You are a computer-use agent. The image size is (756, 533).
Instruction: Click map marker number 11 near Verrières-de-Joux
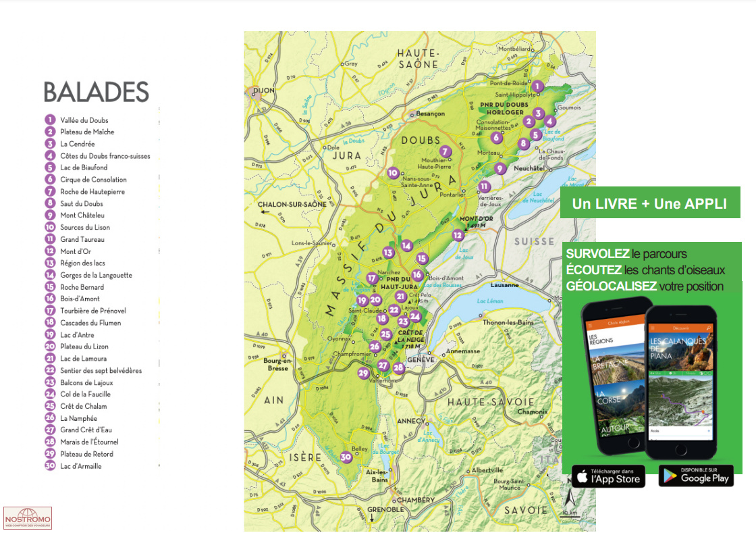[x=484, y=186]
